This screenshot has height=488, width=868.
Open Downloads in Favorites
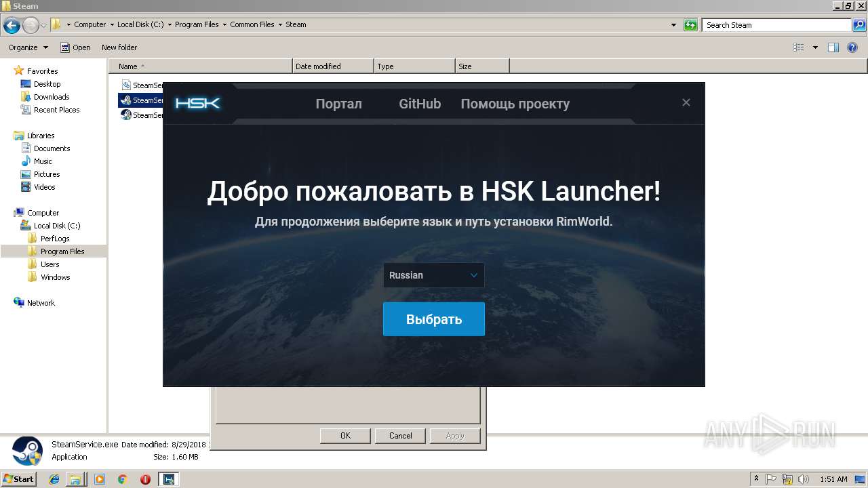click(52, 97)
